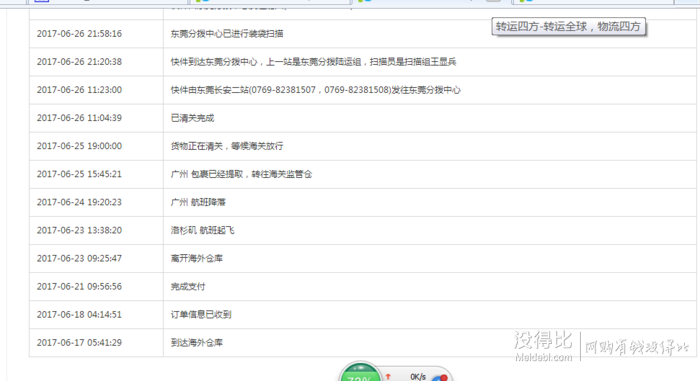Select timestamp 2017-06-26 21:20:38
The image size is (700, 381).
79,62
